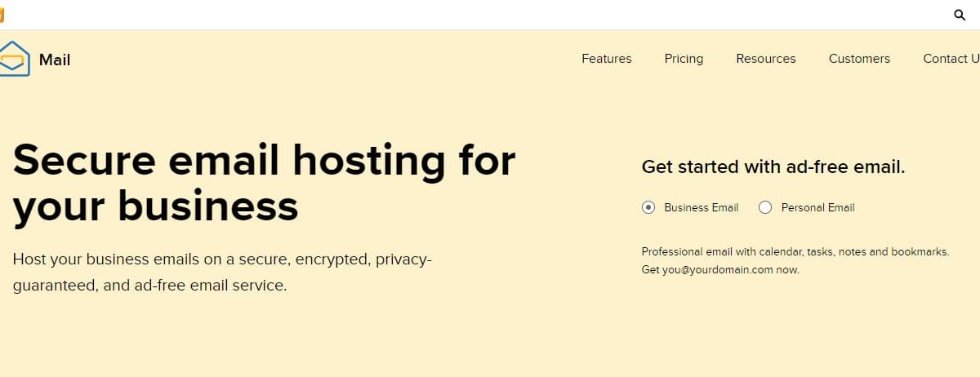Viewport: 980px width, 377px height.
Task: Click the "Mail" brand name text
Action: tap(55, 60)
